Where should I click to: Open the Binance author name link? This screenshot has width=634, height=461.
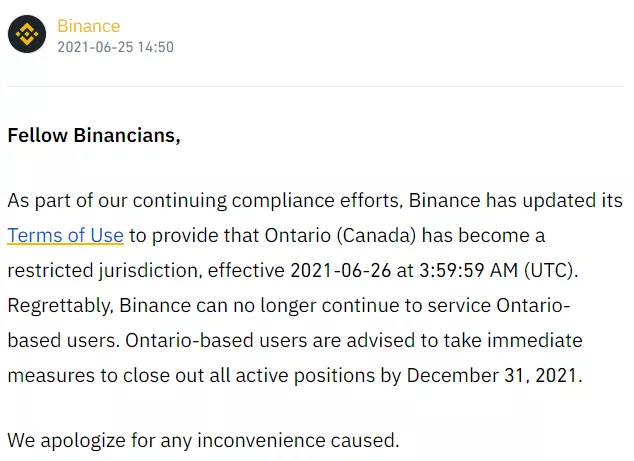[x=89, y=26]
